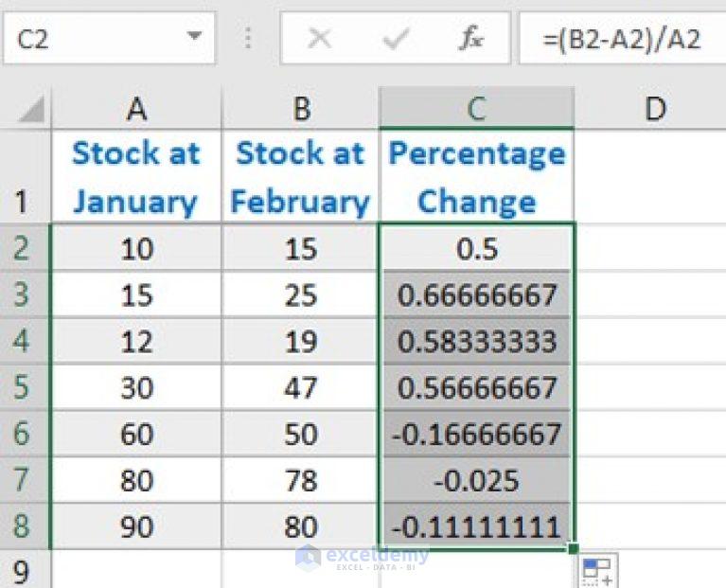Select cell A2 containing 10

tap(136, 248)
